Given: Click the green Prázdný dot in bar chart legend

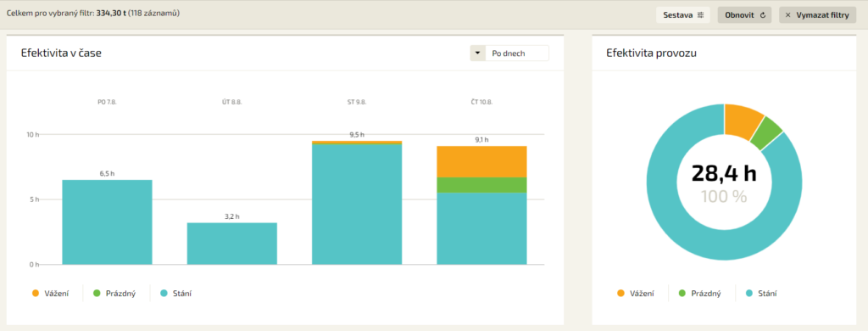Looking at the screenshot, I should coord(97,294).
